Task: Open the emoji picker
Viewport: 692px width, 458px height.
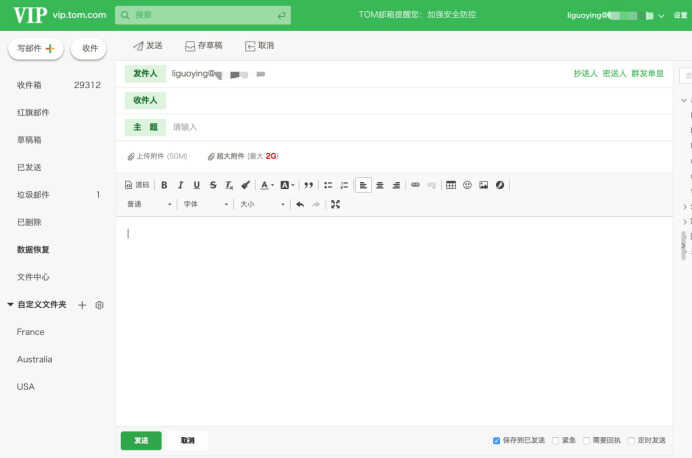Action: [467, 185]
